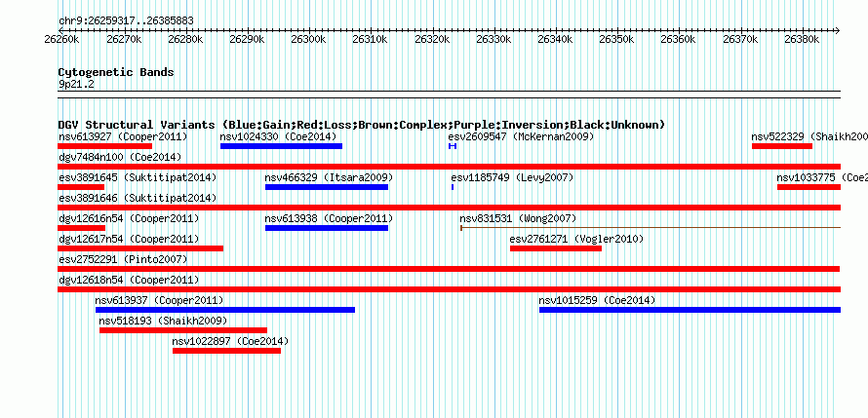868x418 pixels.
Task: Select the blue bar under nsv1015259
Action: click(x=690, y=310)
